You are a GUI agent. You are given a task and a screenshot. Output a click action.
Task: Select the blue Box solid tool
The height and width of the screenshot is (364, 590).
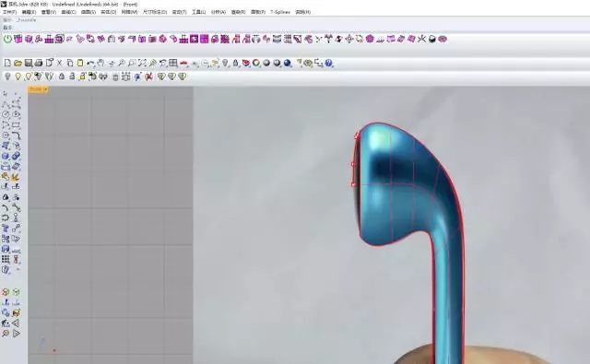[6, 156]
